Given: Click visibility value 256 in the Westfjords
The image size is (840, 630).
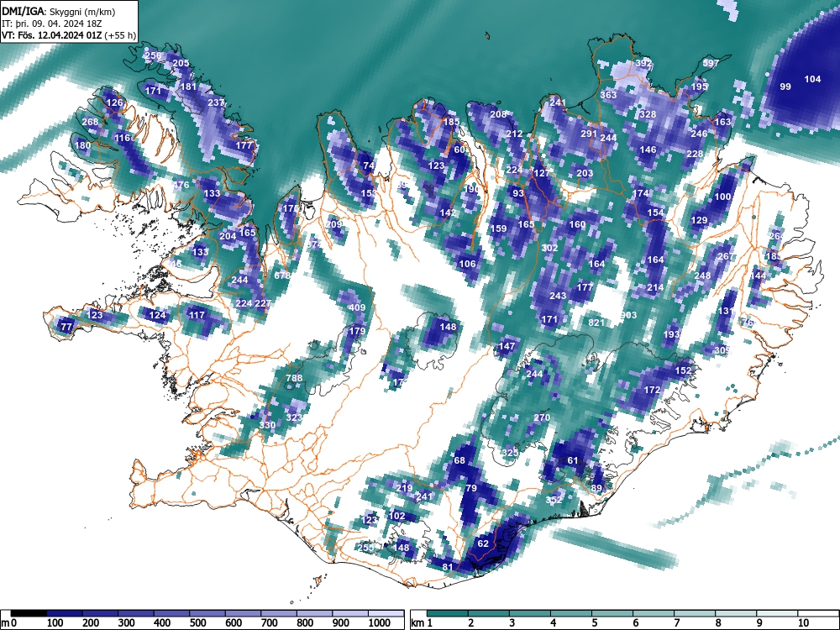Looking at the screenshot, I should click(153, 55).
